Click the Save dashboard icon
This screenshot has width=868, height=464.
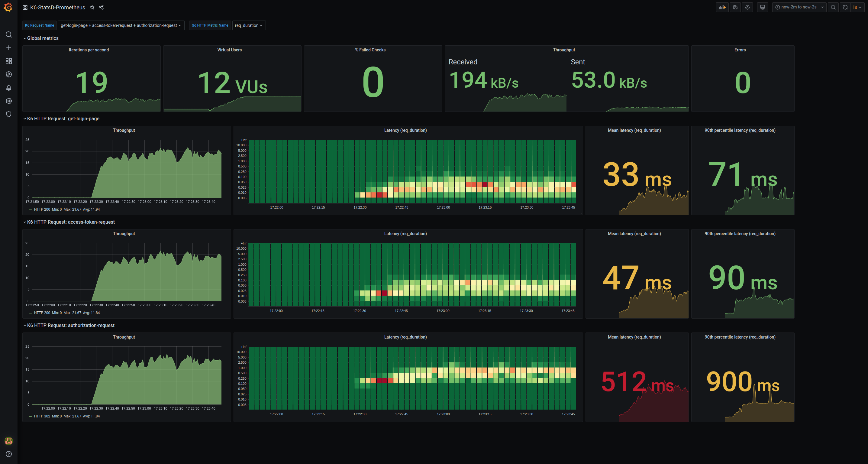point(735,8)
